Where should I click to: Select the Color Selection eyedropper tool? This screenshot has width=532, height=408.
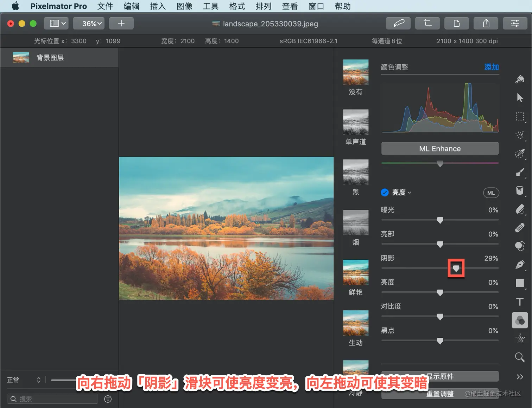pos(520,154)
